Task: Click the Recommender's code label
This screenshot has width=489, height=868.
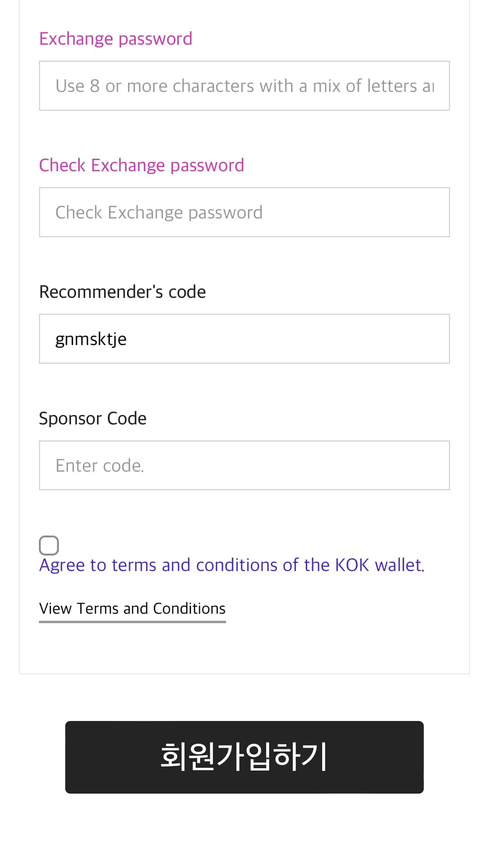Action: point(122,291)
